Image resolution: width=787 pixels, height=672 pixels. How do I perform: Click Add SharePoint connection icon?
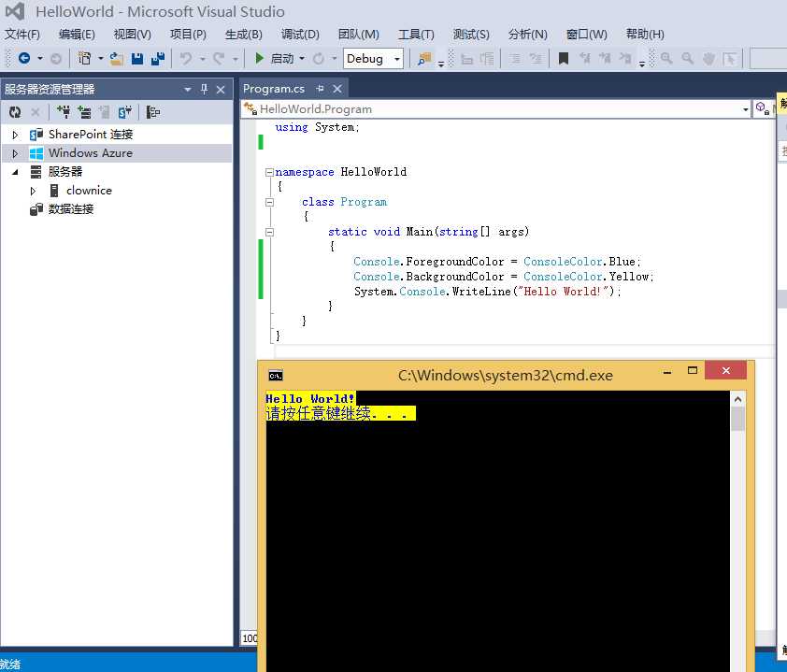[124, 112]
